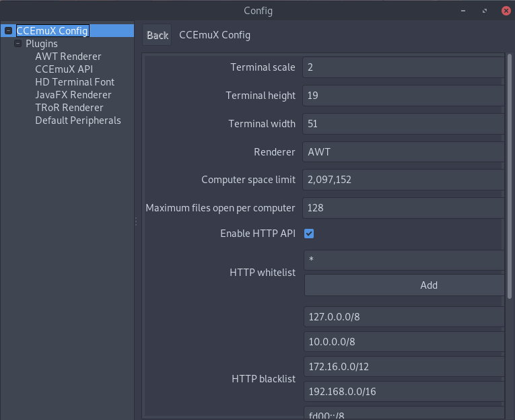Viewport: 515px width, 420px height.
Task: Click Maximum files open per computer label
Action: coord(220,208)
